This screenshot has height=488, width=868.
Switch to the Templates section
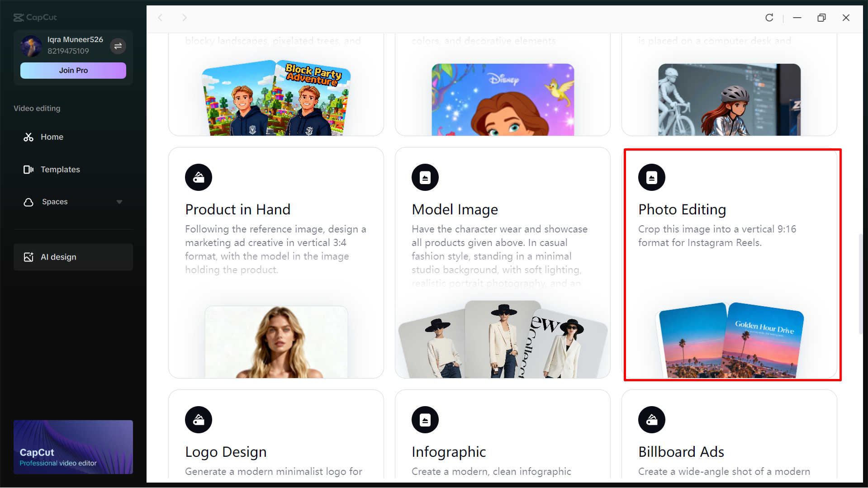(61, 169)
